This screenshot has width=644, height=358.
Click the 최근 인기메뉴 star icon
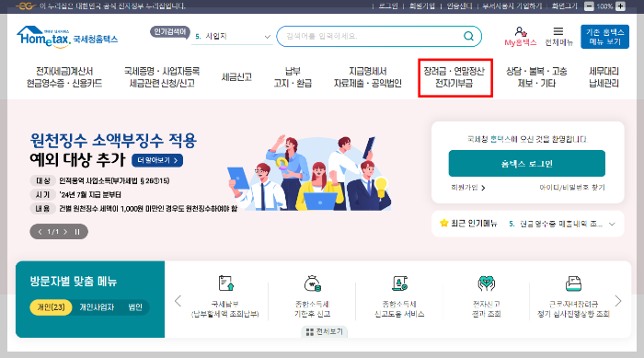[x=443, y=224]
